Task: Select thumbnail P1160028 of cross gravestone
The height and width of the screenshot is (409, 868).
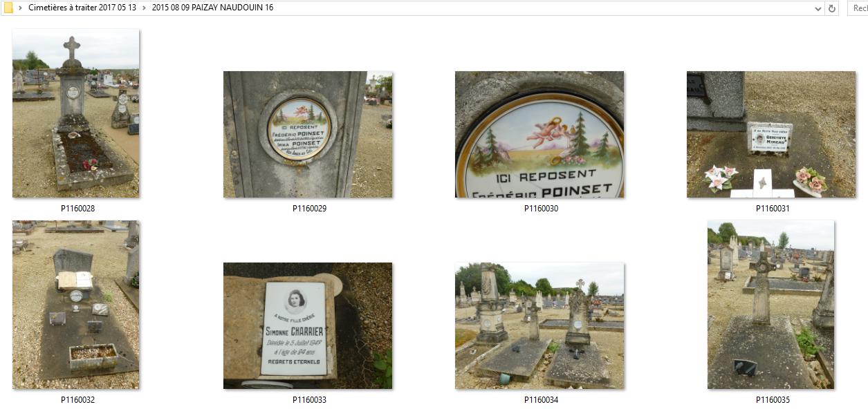Action: coord(76,113)
